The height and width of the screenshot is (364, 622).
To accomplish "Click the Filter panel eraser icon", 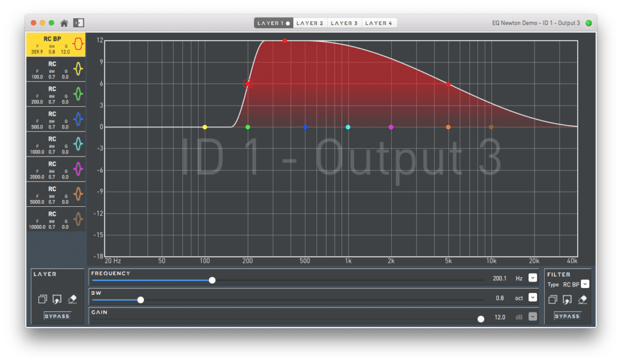I will (583, 299).
